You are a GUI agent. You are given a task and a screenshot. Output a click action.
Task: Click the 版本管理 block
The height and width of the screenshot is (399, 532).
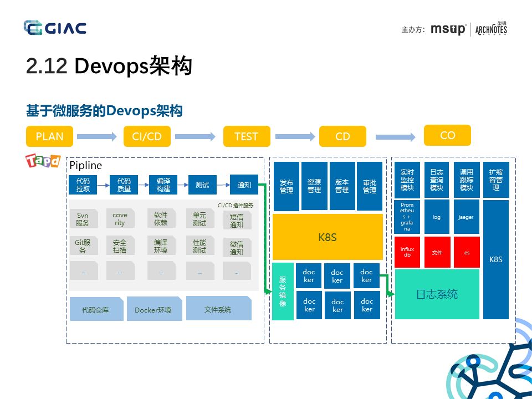pyautogui.click(x=342, y=186)
